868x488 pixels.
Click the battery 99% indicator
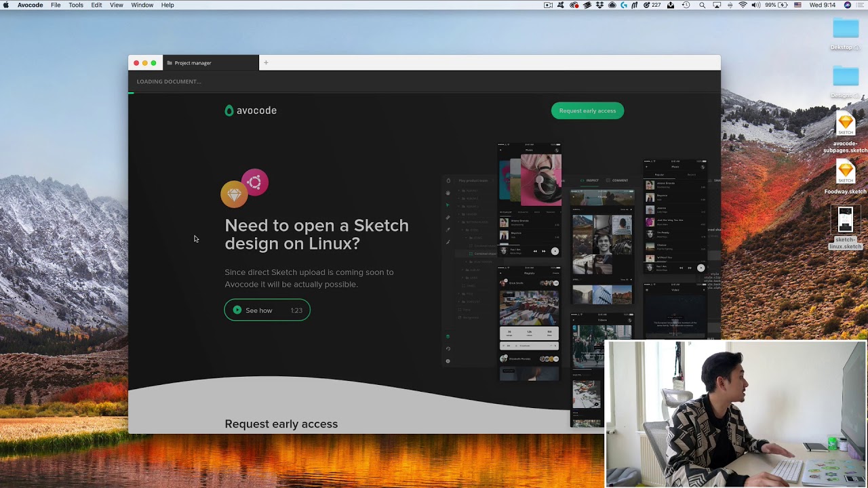[x=776, y=5]
